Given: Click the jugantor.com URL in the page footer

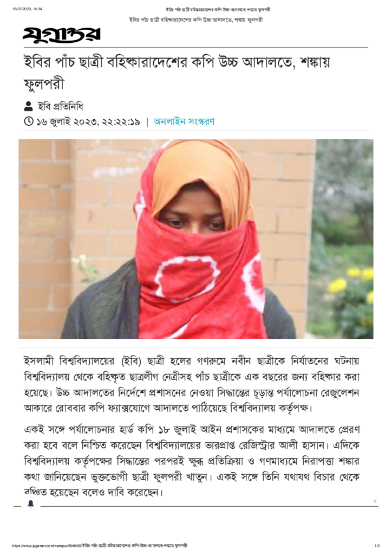Looking at the screenshot, I should click(100, 545).
